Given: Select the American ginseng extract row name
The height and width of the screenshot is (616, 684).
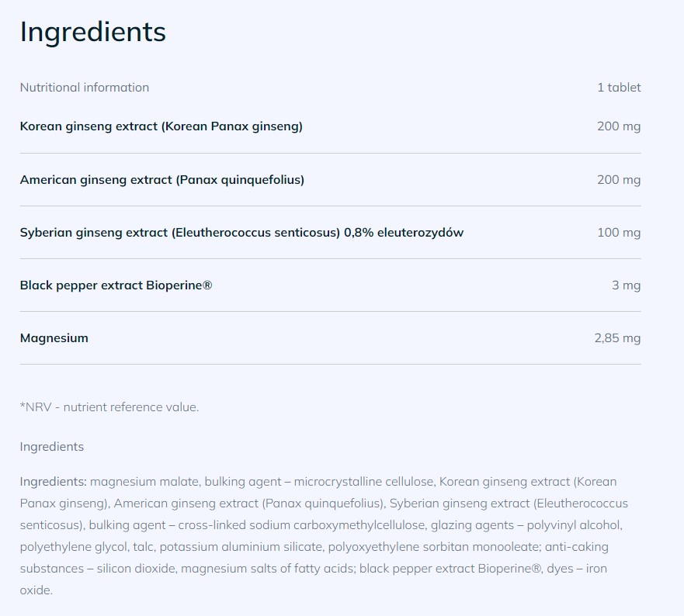Looking at the screenshot, I should 161,180.
